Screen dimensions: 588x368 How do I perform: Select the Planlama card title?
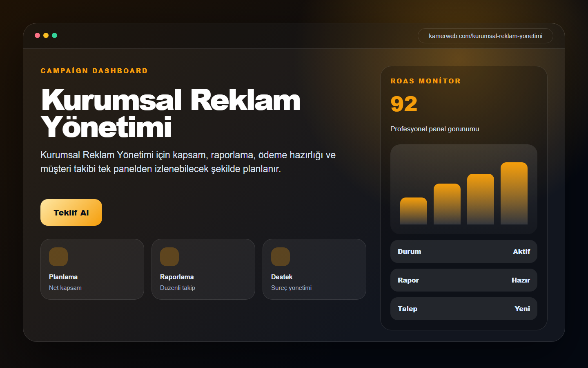[63, 277]
